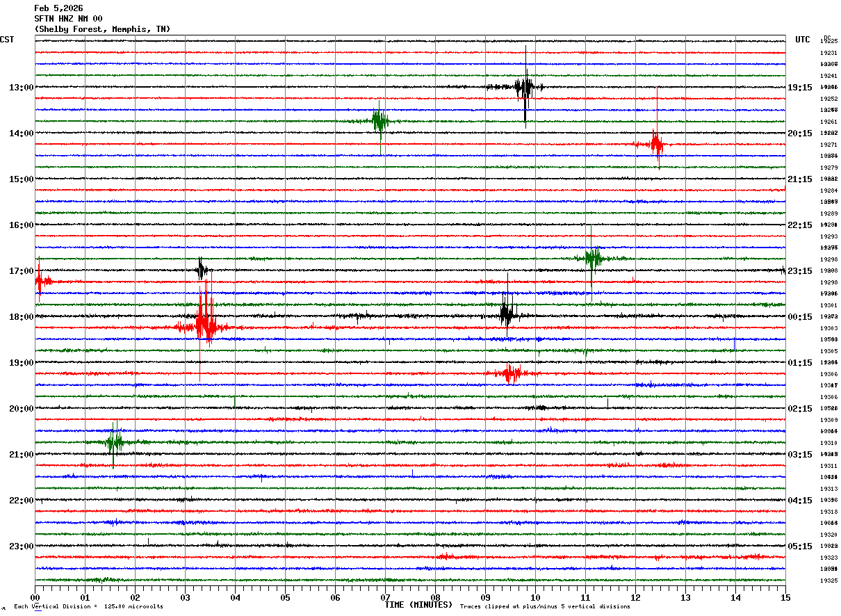
Task: Click the DC offset value "19303"
Action: click(x=828, y=328)
